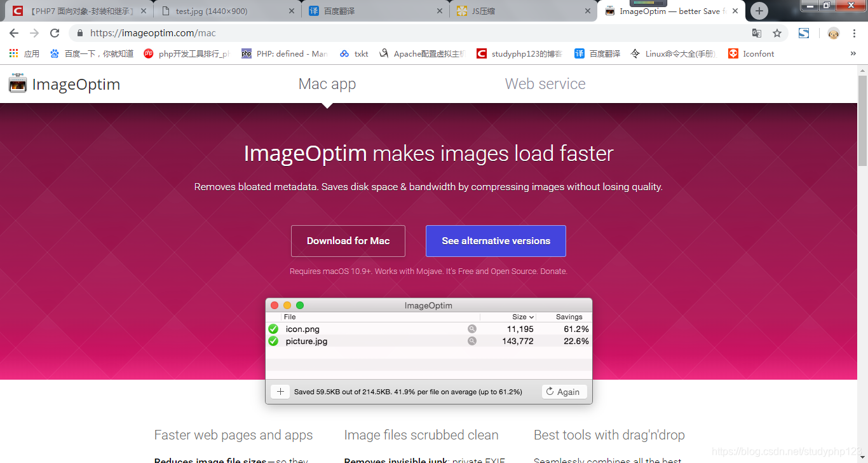This screenshot has width=868, height=463.
Task: Click the green zoom dot in ImageOptim window
Action: click(300, 305)
